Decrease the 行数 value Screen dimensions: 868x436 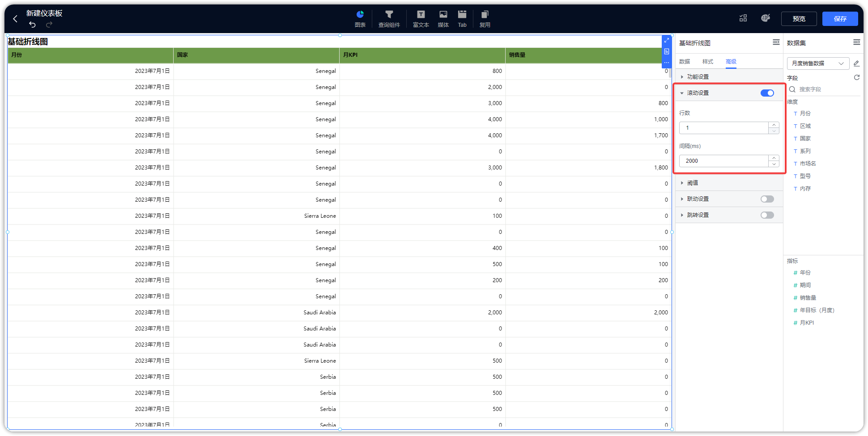pyautogui.click(x=774, y=131)
